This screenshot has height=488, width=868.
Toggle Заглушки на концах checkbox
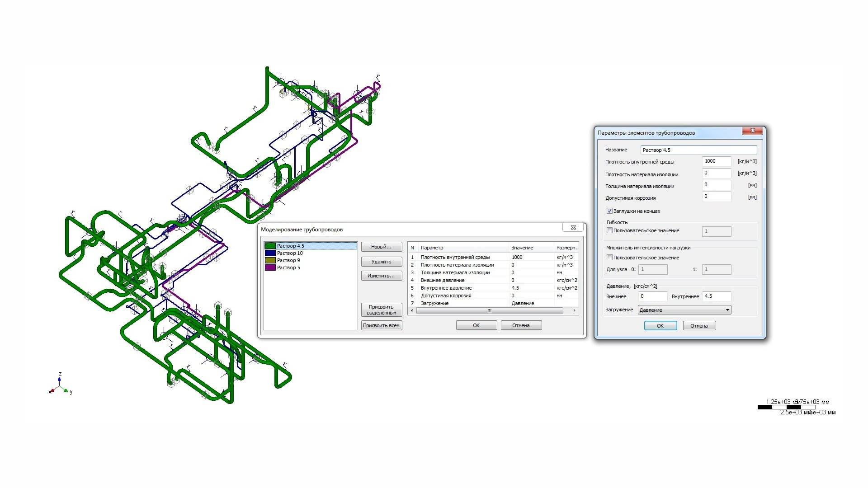pyautogui.click(x=609, y=211)
